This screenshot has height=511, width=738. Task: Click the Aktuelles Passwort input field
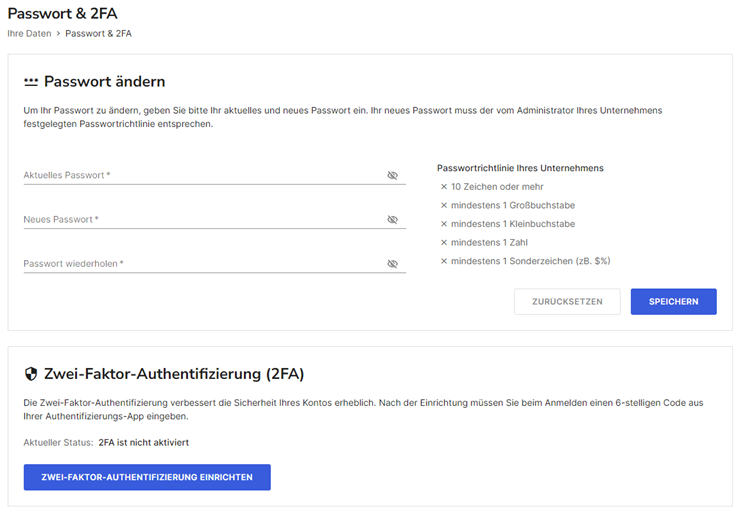tap(215, 175)
